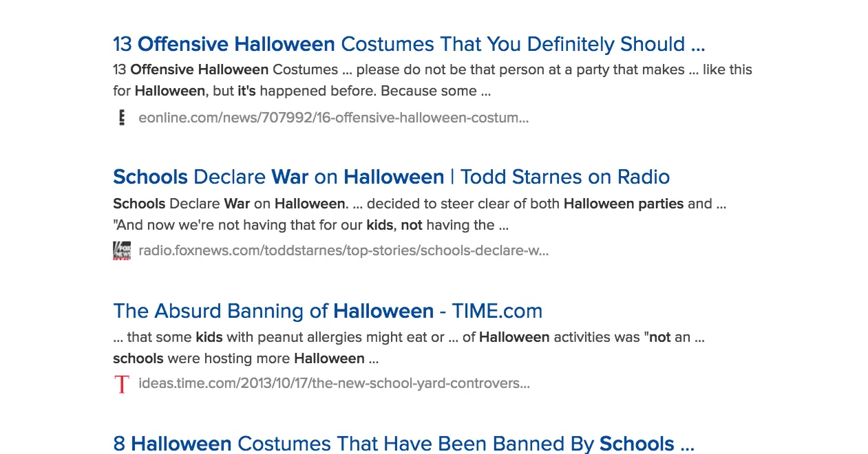
Task: Click the Fox News favicon icon
Action: 122,250
